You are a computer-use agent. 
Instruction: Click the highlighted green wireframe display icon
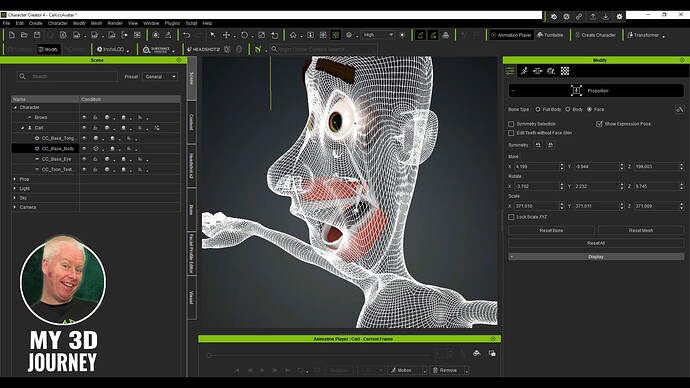click(335, 35)
